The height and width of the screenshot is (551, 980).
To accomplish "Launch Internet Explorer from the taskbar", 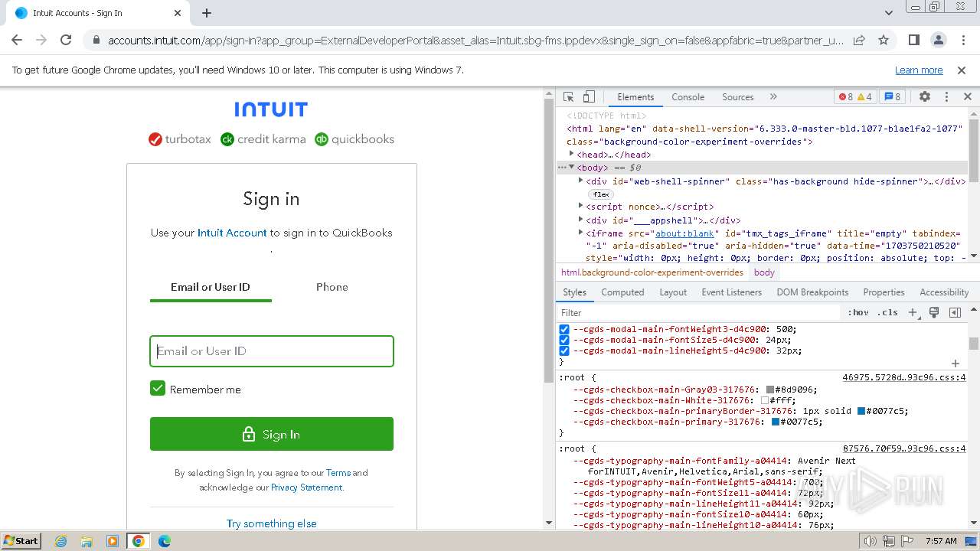I will click(x=60, y=541).
